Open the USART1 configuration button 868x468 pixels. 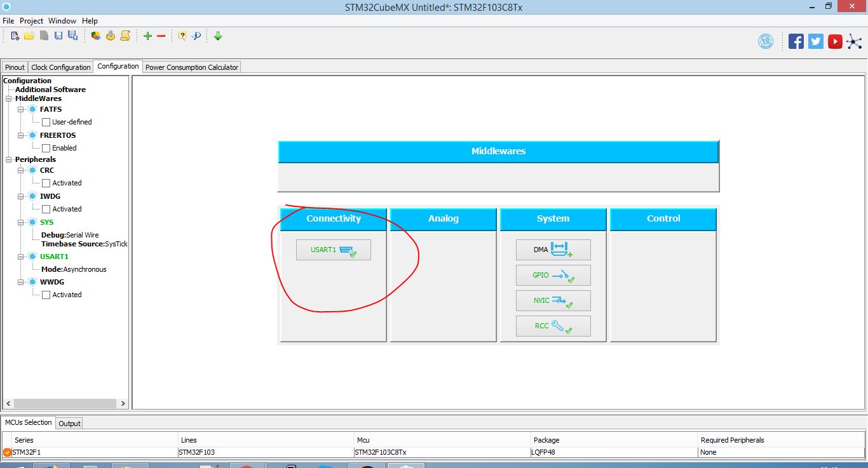tap(333, 250)
